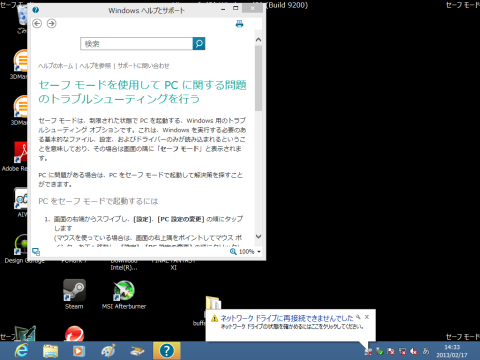Click the PC をセーフ モードで起動するには subheading
480x360 pixels.
pos(98,201)
